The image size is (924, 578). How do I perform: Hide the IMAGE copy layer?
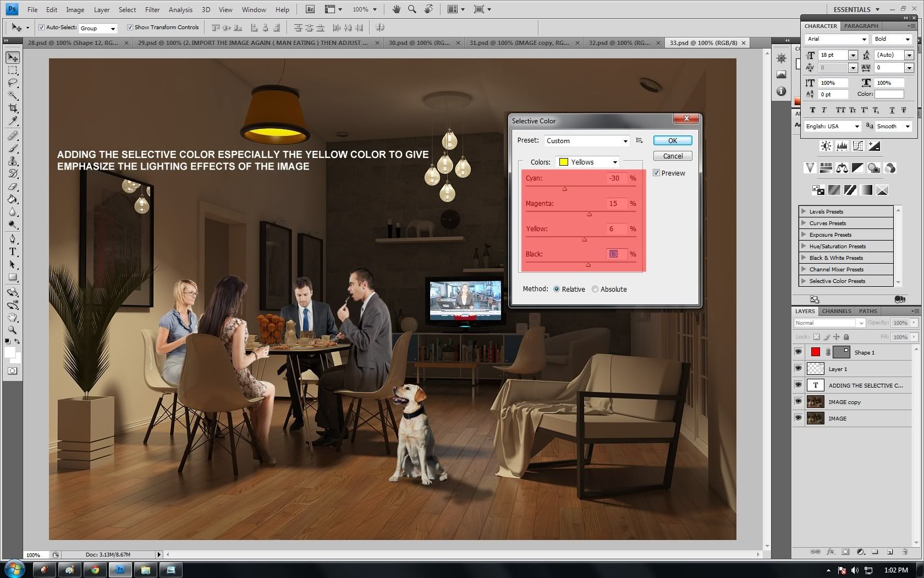pos(798,402)
